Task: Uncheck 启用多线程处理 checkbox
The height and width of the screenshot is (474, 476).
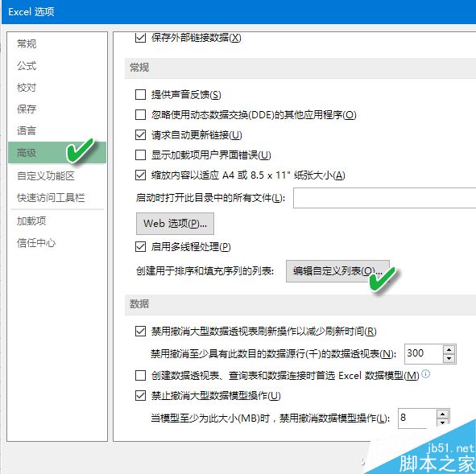Action: (x=140, y=246)
